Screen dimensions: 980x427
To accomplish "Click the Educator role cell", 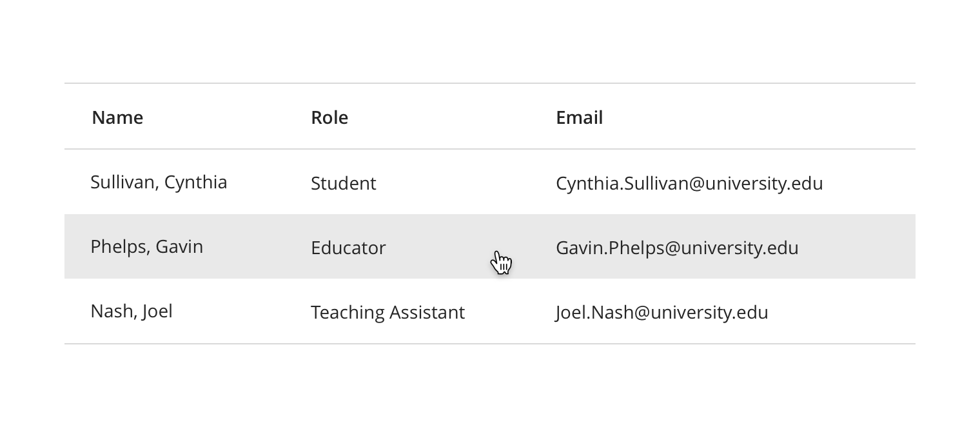I will (348, 248).
